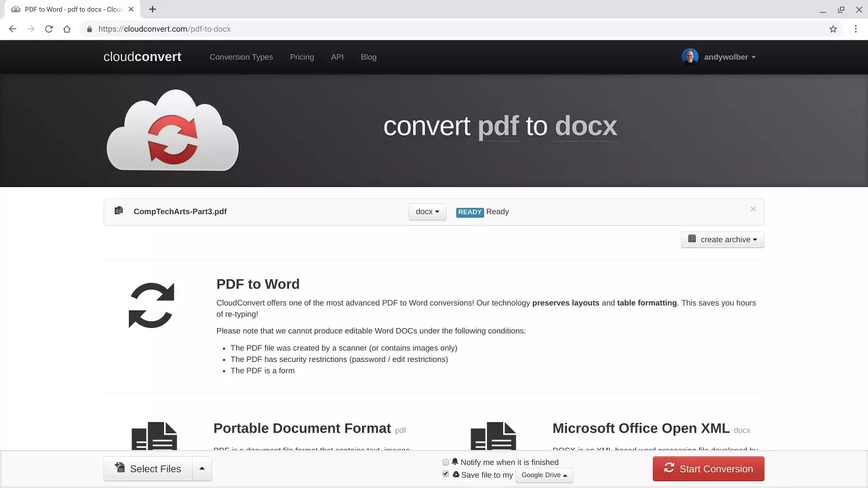Bookmark this page with the star icon
868x488 pixels.
[x=833, y=29]
